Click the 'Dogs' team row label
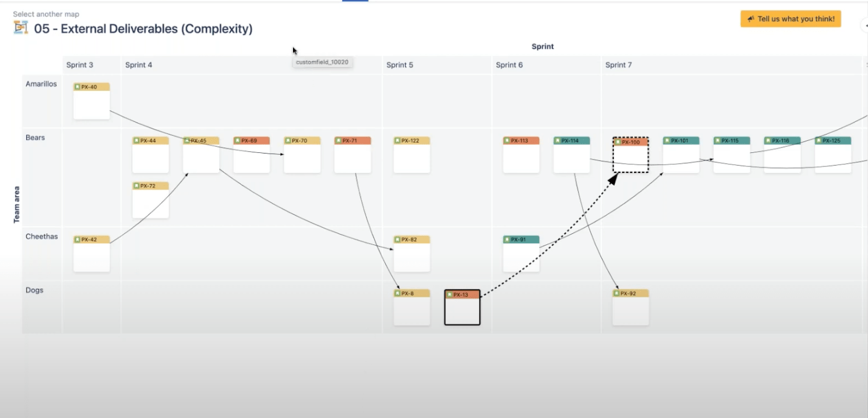The height and width of the screenshot is (418, 868). tap(34, 290)
